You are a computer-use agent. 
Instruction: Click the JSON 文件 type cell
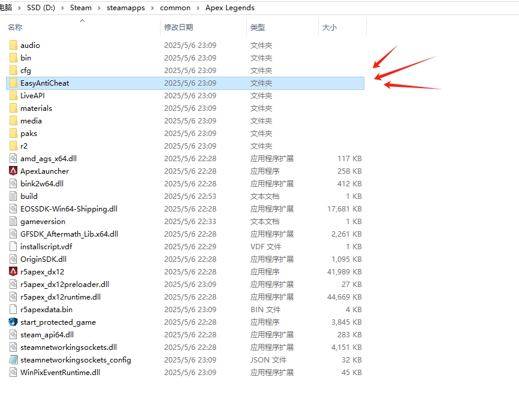tap(268, 359)
